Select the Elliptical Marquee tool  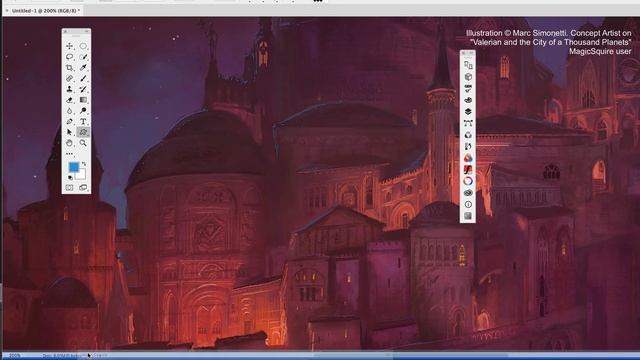[83, 46]
